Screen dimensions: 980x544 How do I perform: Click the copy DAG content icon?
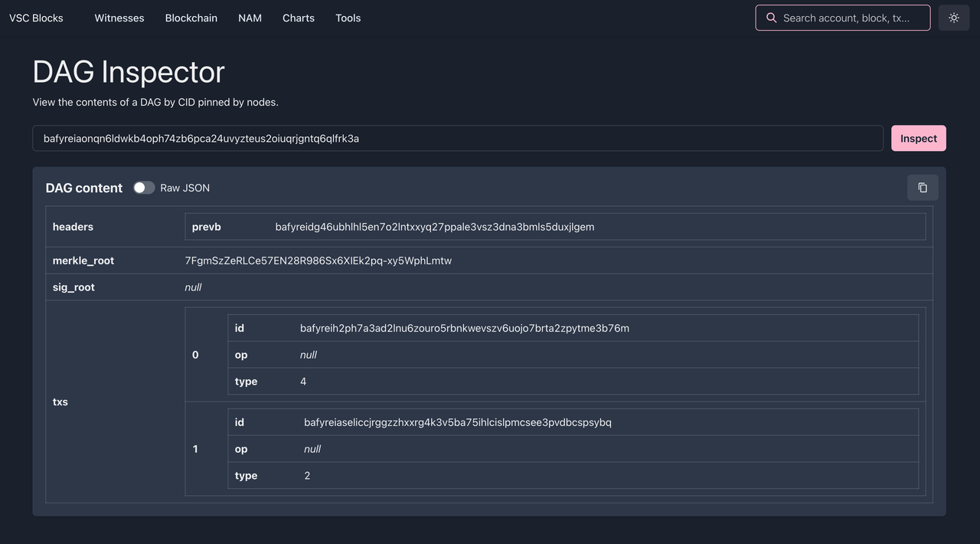tap(922, 188)
